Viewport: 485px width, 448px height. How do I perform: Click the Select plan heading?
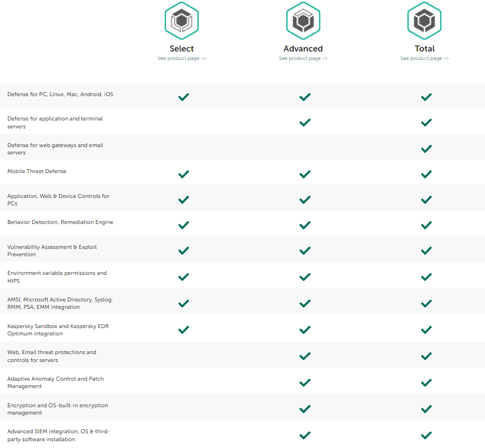click(182, 49)
